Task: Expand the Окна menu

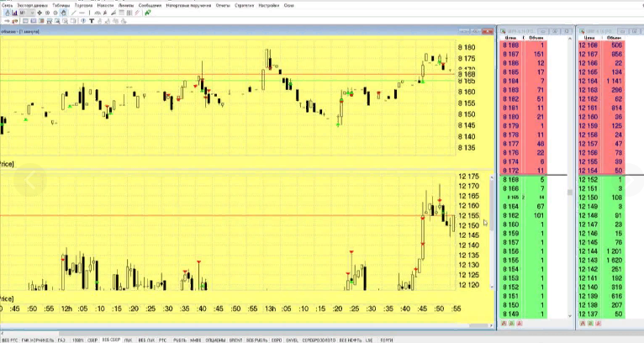Action: pos(288,4)
